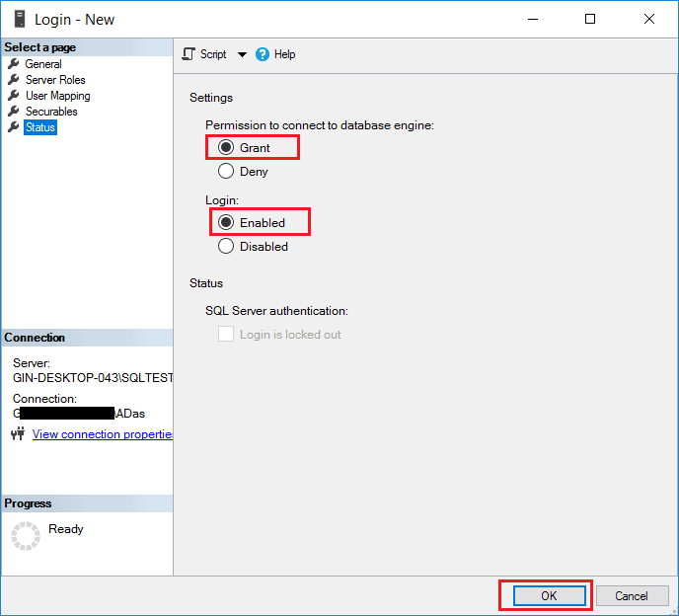Click the Ready progress status text
The width and height of the screenshot is (679, 616).
[66, 529]
